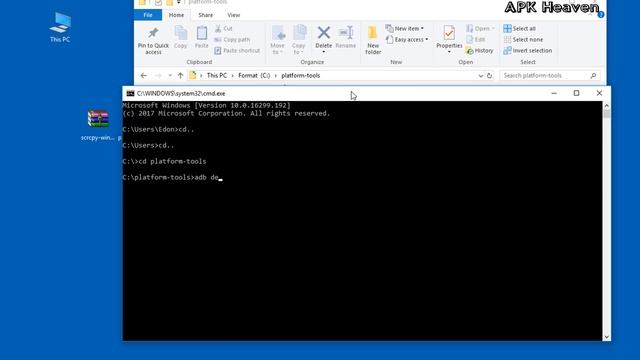Click the cmd window scrollbar thumb
The width and height of the screenshot is (640, 360).
click(x=607, y=113)
